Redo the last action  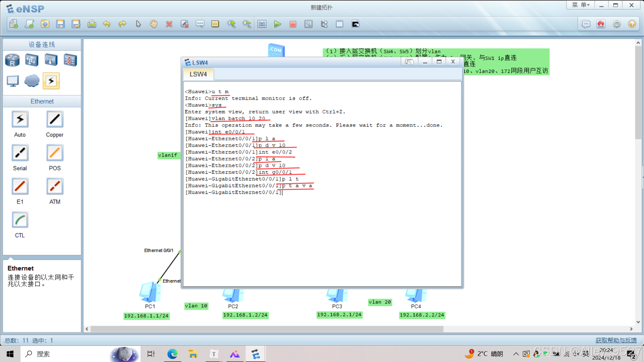122,24
